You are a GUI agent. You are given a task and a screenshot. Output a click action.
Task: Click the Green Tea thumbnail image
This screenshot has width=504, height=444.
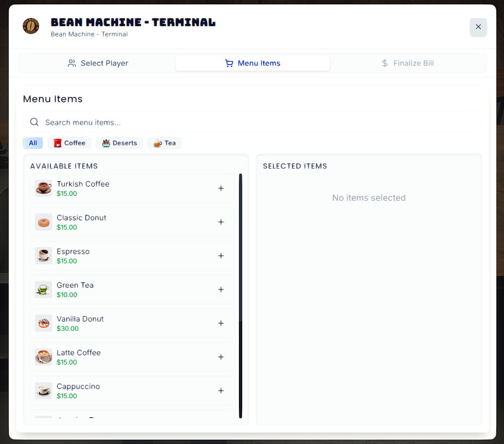point(44,289)
